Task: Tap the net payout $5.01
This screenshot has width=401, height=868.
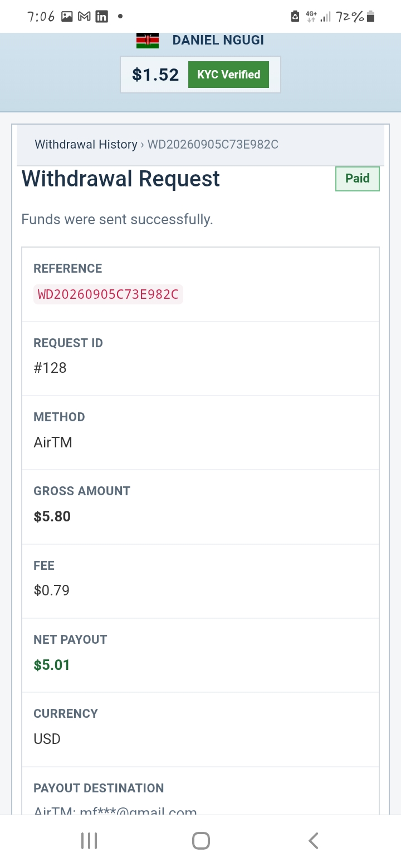Action: click(52, 665)
